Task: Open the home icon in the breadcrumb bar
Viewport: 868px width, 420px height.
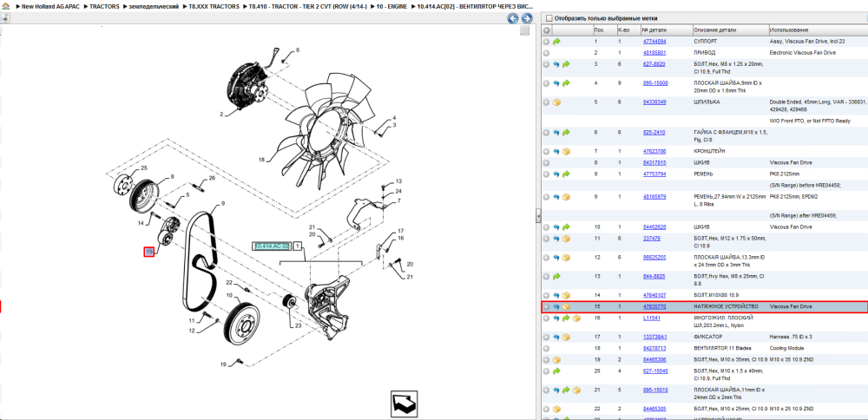Action: tap(5, 6)
